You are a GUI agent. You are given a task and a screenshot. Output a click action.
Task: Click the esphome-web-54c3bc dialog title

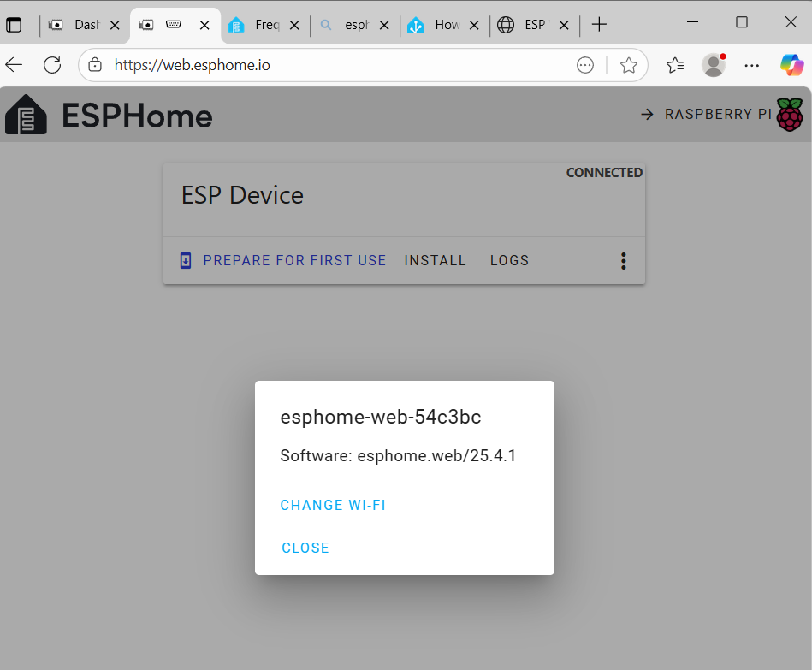pos(381,417)
